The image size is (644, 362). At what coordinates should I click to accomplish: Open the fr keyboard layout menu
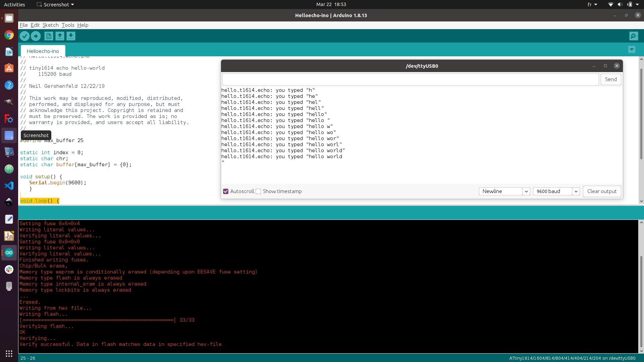(592, 5)
